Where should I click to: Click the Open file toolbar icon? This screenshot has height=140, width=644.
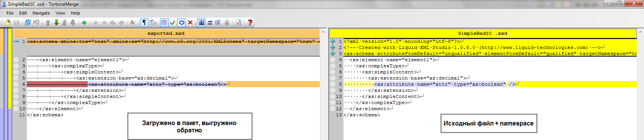[8, 23]
